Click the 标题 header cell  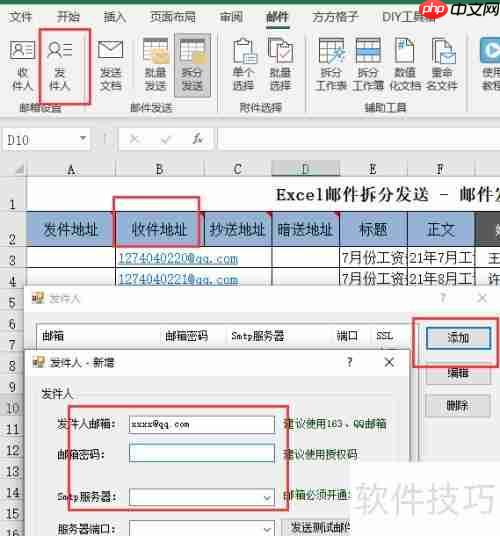[373, 229]
